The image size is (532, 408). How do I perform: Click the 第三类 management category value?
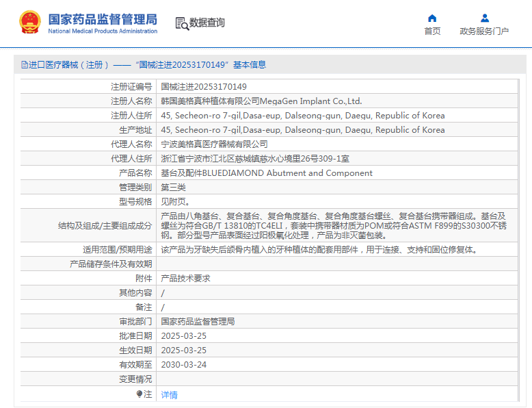point(173,188)
